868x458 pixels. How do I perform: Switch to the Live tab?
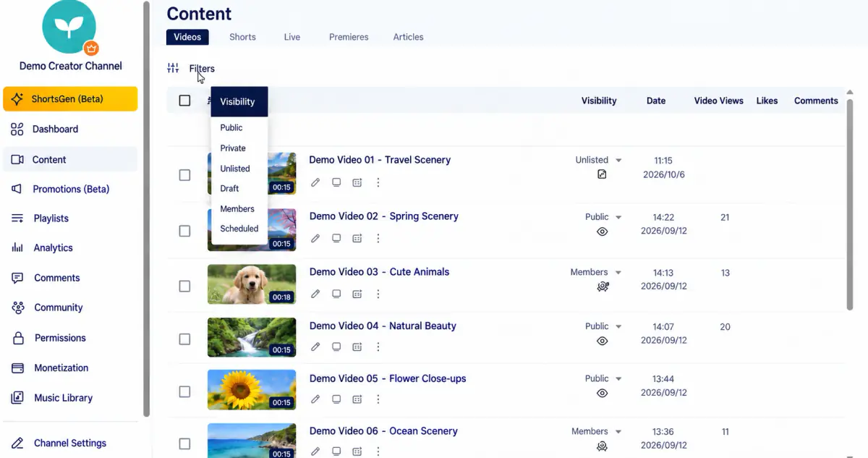[292, 37]
